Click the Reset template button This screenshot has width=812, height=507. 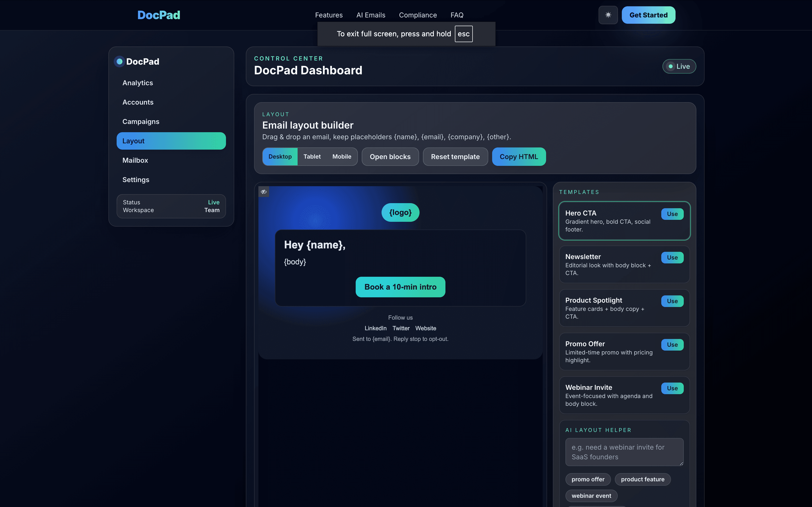pyautogui.click(x=455, y=157)
